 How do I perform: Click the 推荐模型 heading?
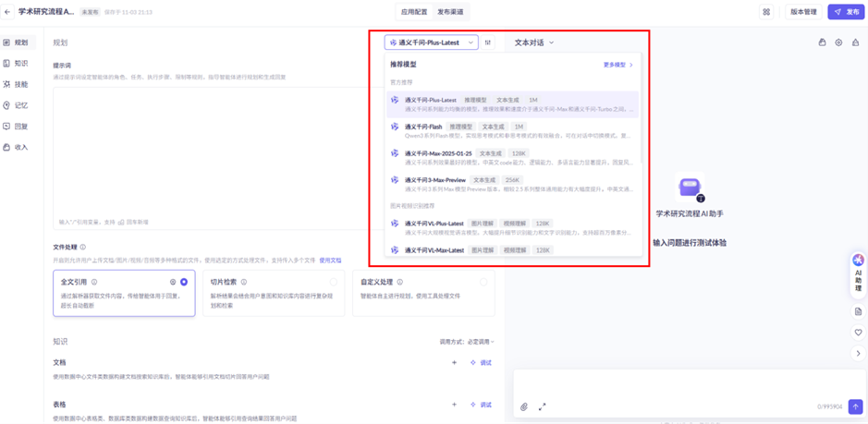(403, 65)
